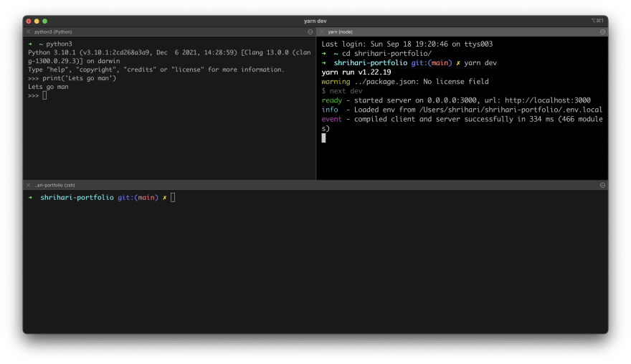Click the 'info' status word
The image size is (631, 364).
[330, 110]
